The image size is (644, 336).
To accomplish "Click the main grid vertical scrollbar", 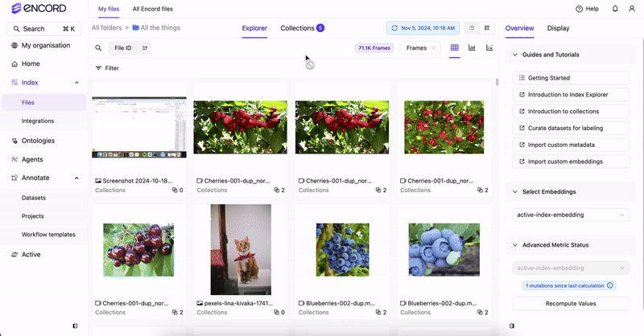I will pos(497,82).
